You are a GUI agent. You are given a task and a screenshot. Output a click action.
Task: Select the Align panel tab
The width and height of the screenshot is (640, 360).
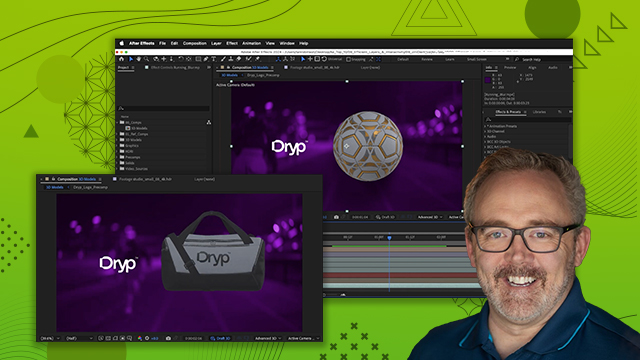[x=532, y=67]
